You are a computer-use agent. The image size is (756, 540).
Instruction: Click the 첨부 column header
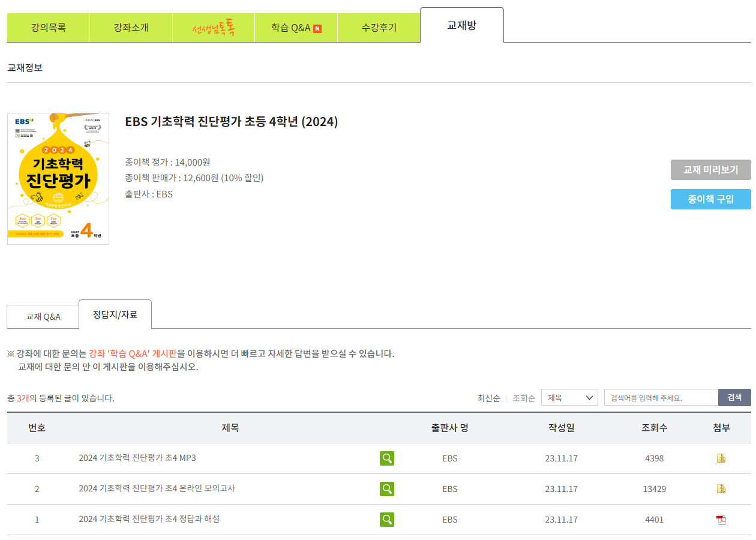721,428
